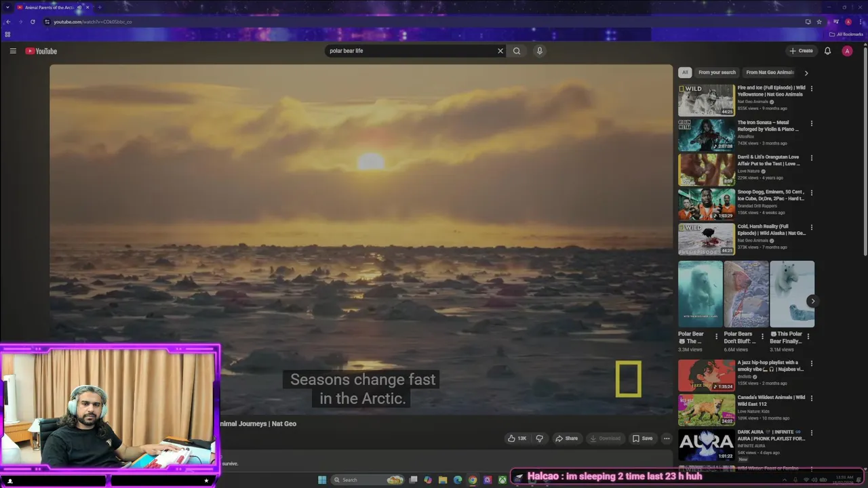This screenshot has width=868, height=488.
Task: Click the browser address bar URL
Action: point(93,22)
